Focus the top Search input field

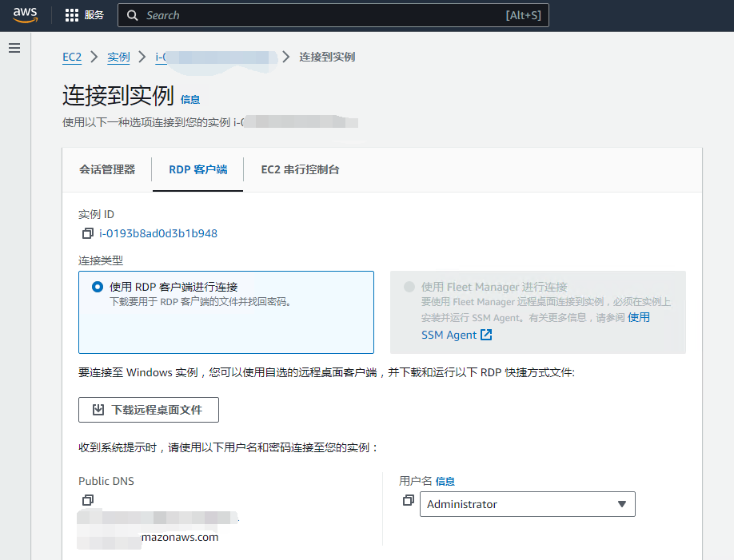(333, 15)
